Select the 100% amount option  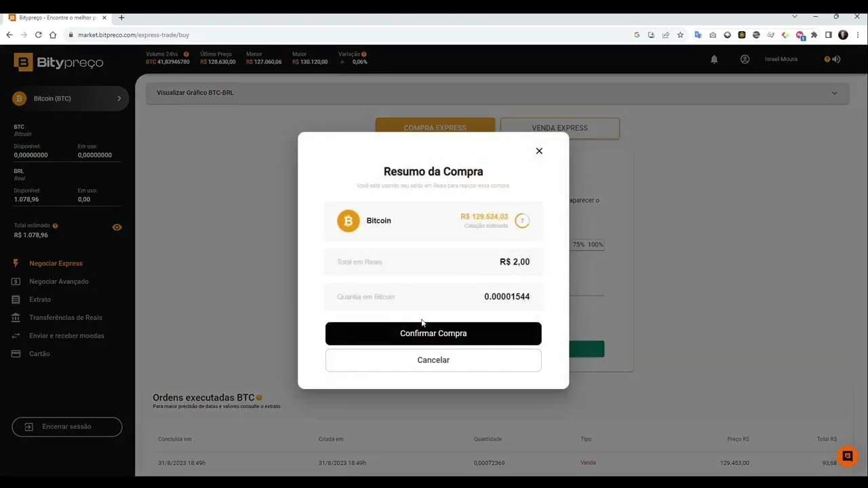[x=595, y=245]
